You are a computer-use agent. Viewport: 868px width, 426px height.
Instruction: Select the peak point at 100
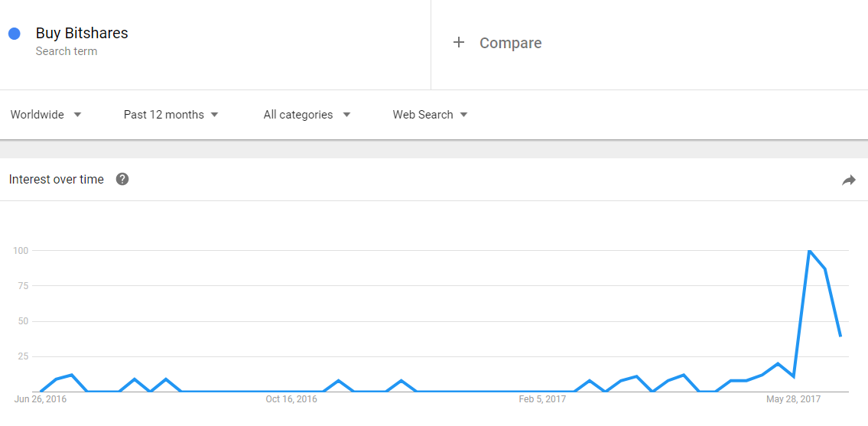[x=809, y=250]
